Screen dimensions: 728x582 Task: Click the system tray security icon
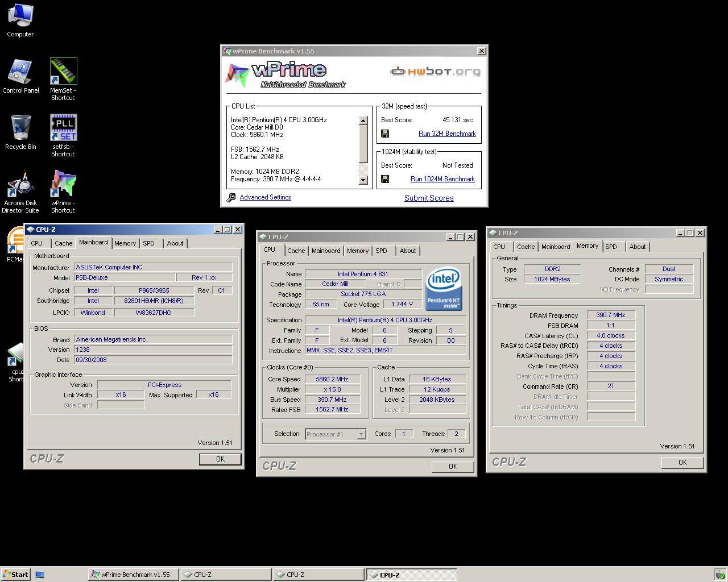(720, 575)
